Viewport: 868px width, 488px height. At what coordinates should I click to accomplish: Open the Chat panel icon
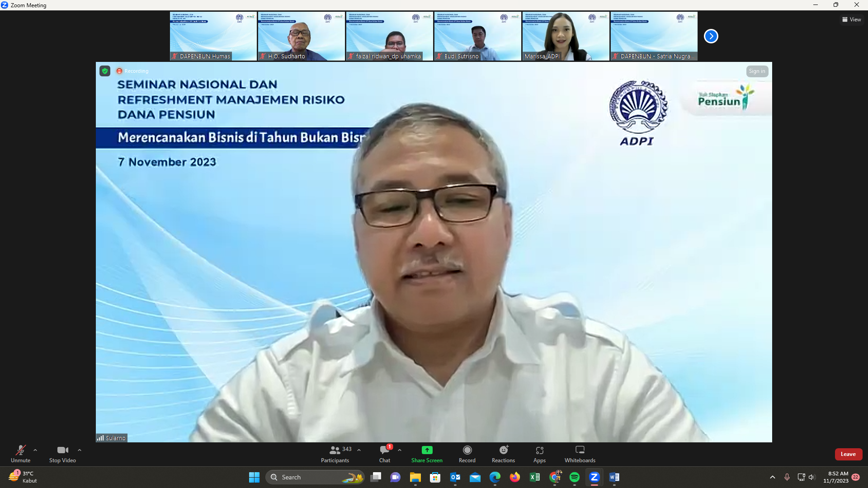[384, 450]
